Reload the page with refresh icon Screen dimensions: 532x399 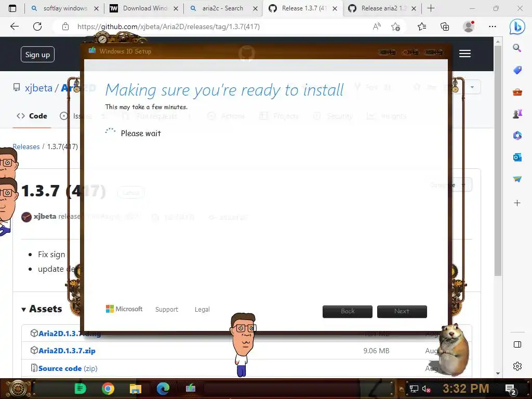[37, 26]
